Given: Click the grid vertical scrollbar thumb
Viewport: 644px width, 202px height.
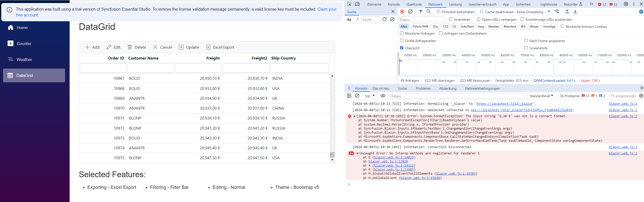Looking at the screenshot, I should coord(332,154).
